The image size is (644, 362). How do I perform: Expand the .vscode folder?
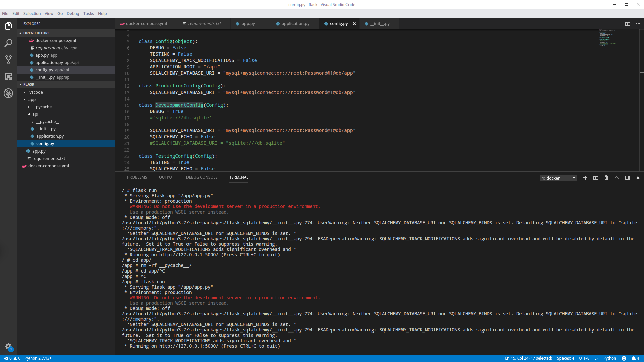click(x=35, y=92)
